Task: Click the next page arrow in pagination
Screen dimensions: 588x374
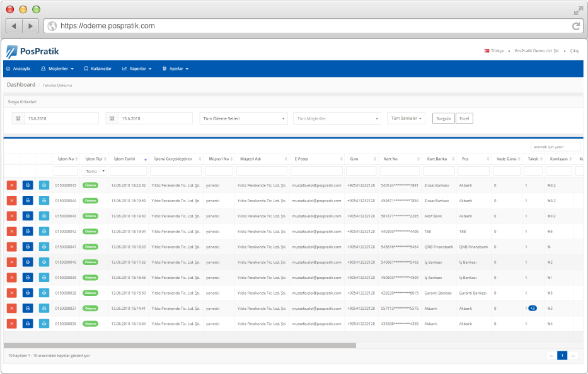Action: coord(573,356)
